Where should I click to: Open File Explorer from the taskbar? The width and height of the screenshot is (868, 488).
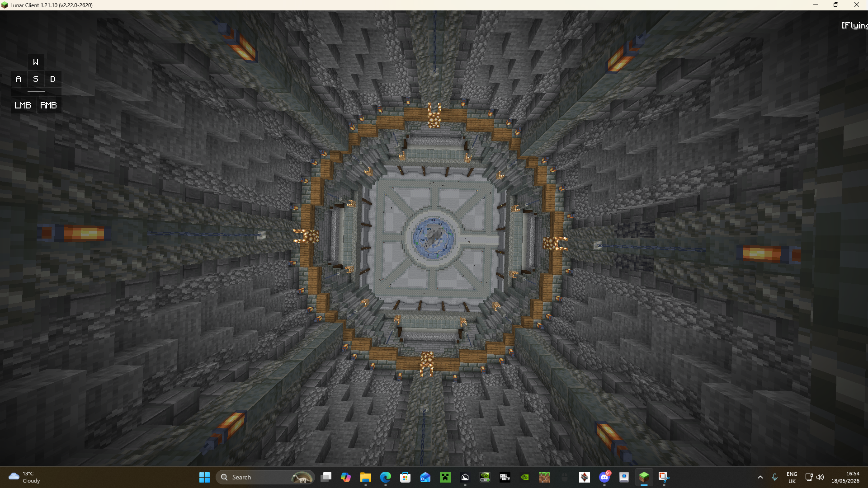[x=366, y=477]
